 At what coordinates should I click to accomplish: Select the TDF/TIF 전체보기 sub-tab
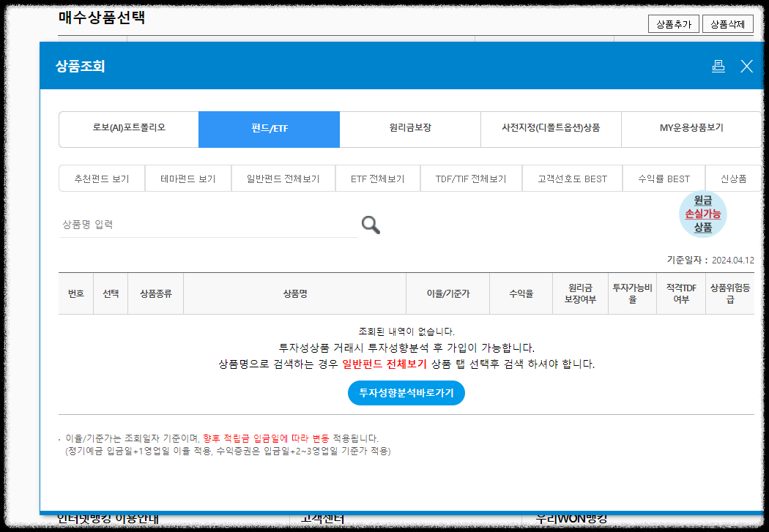(x=471, y=177)
